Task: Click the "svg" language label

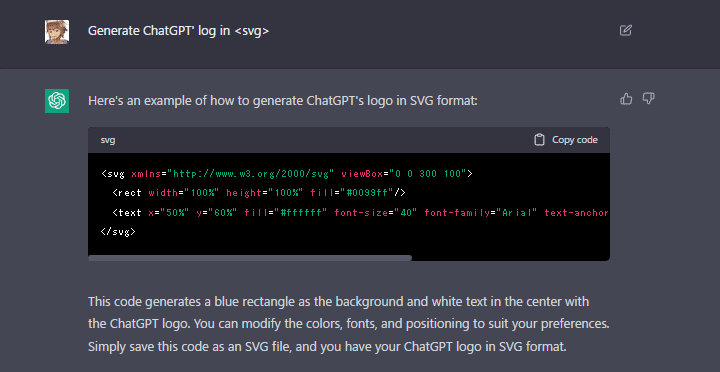Action: point(108,140)
